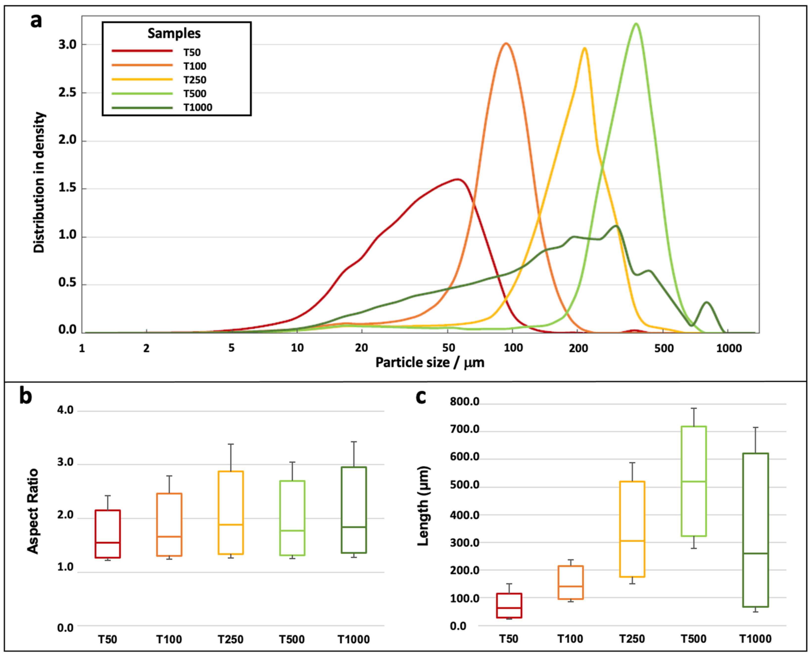The width and height of the screenshot is (812, 657).
Task: Click the T100 orange legend line
Action: click(142, 65)
